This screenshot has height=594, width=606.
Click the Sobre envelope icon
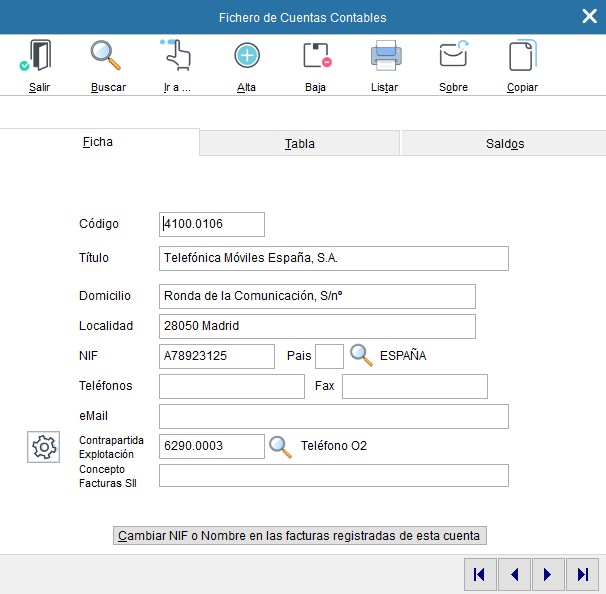pyautogui.click(x=453, y=57)
